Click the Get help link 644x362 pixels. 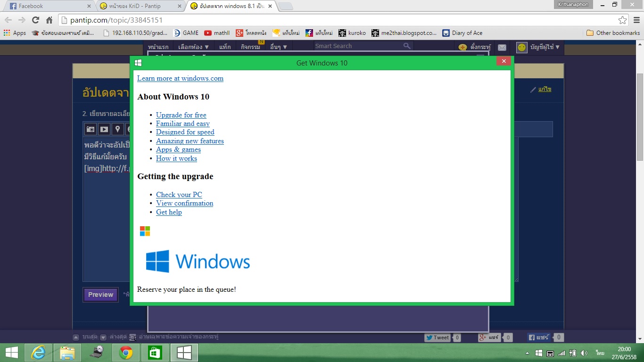tap(169, 212)
